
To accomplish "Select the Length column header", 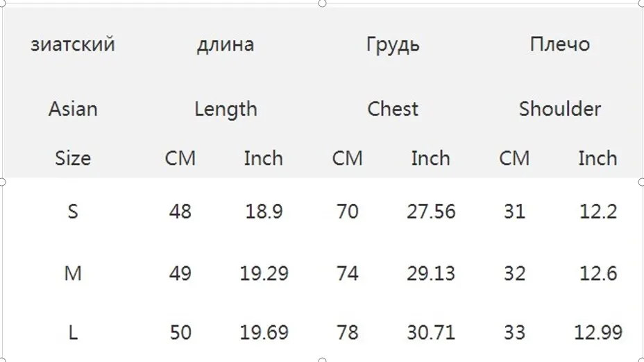I will pos(226,109).
